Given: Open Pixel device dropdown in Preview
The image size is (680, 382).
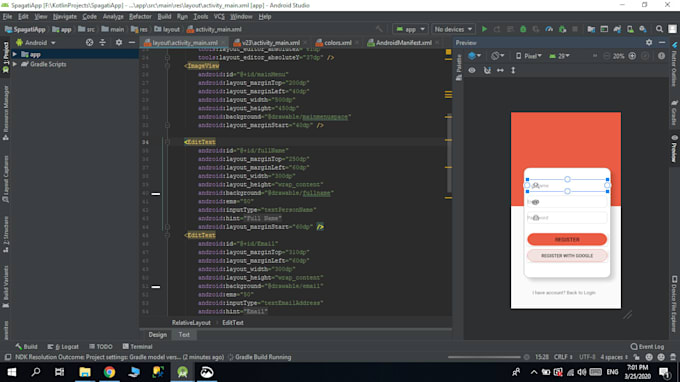Looking at the screenshot, I should point(529,56).
